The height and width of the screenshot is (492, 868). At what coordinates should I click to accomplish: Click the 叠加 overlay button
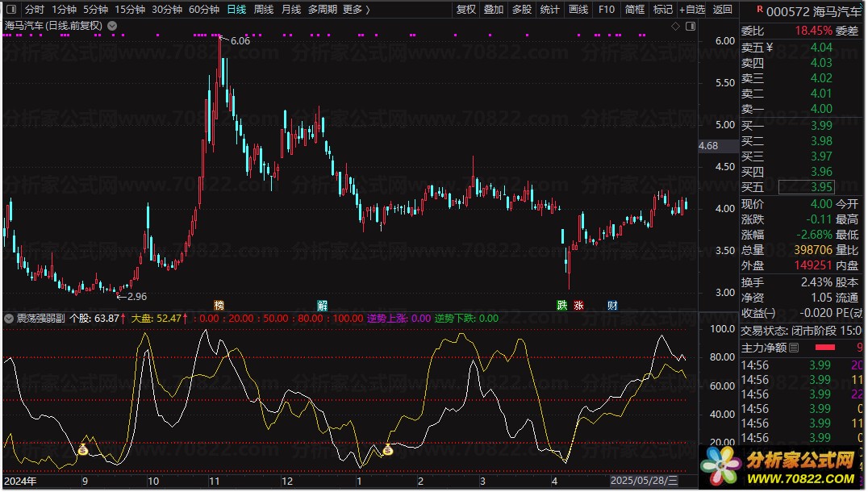pyautogui.click(x=494, y=10)
